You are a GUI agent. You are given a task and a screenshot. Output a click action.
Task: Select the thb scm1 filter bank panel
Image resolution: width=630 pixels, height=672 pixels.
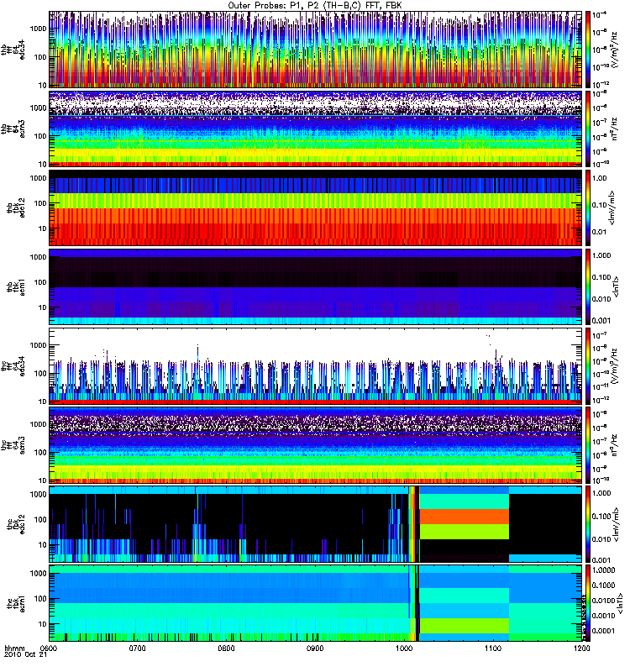coord(315,286)
